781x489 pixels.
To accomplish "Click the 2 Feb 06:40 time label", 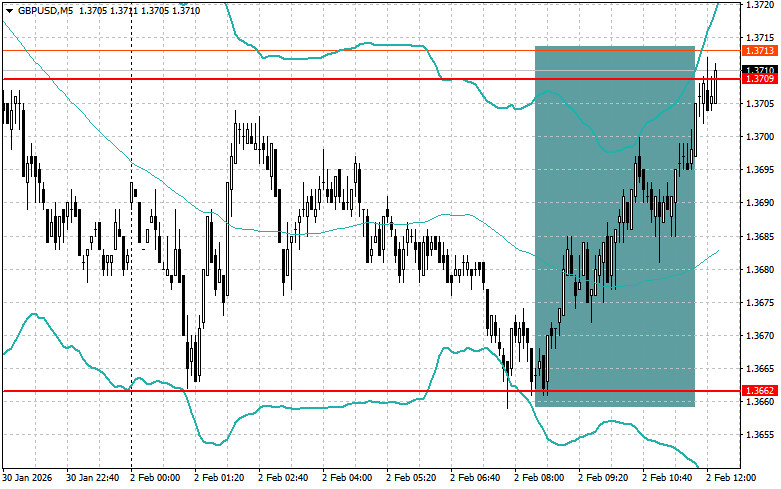I will (x=476, y=479).
